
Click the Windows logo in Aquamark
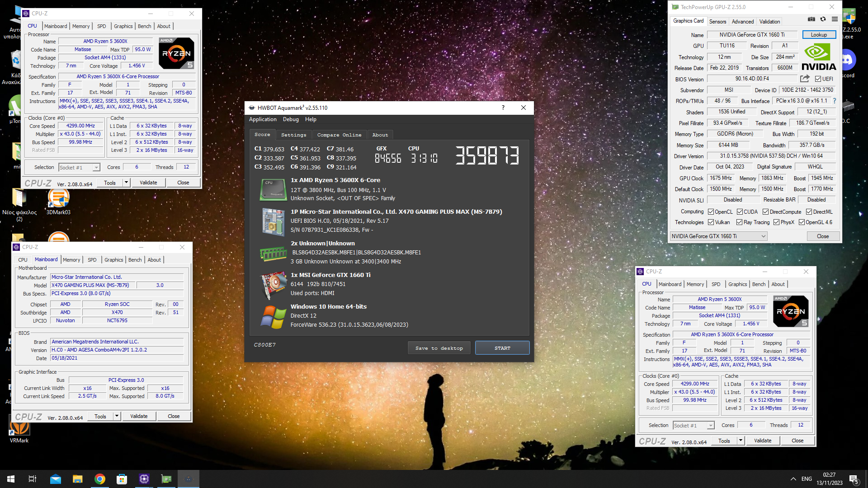(x=273, y=316)
